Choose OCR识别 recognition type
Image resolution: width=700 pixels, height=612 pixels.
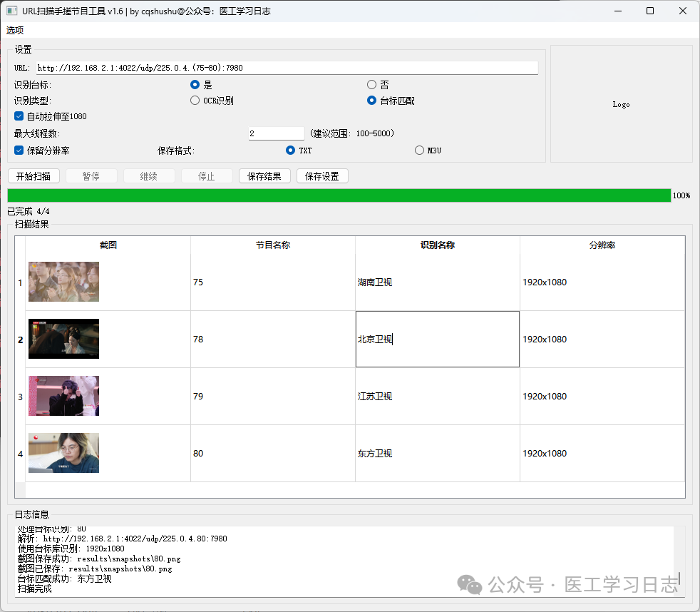pos(195,101)
